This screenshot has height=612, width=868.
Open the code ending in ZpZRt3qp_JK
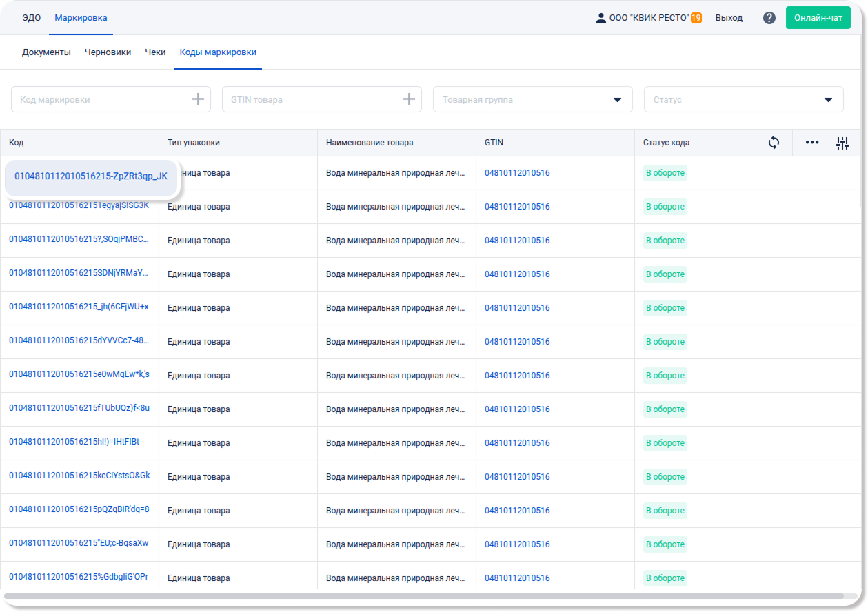pyautogui.click(x=91, y=176)
